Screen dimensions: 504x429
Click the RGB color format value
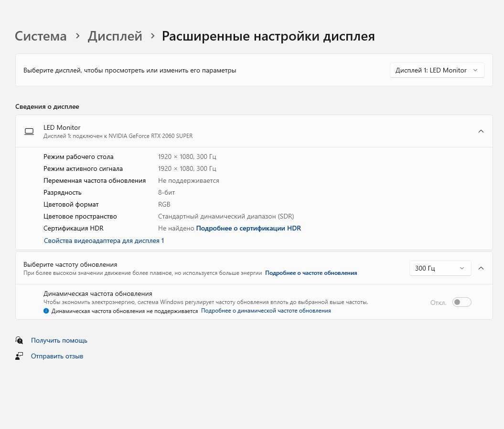(164, 204)
